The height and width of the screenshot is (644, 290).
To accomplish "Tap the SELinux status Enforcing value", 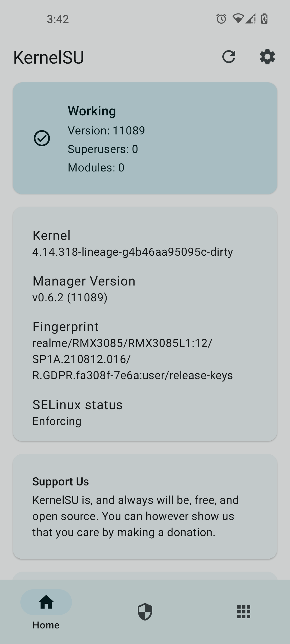I will click(57, 421).
